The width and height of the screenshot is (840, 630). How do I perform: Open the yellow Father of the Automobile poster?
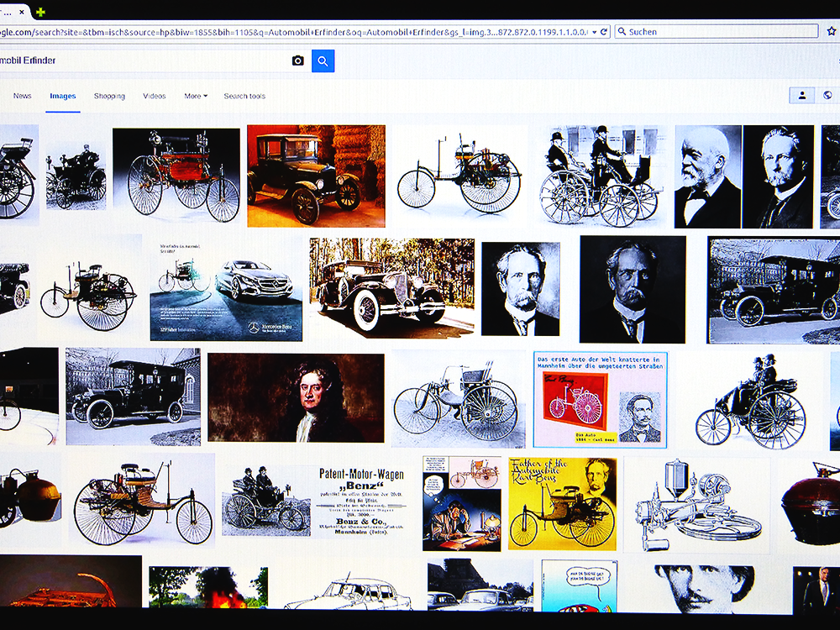click(x=563, y=503)
